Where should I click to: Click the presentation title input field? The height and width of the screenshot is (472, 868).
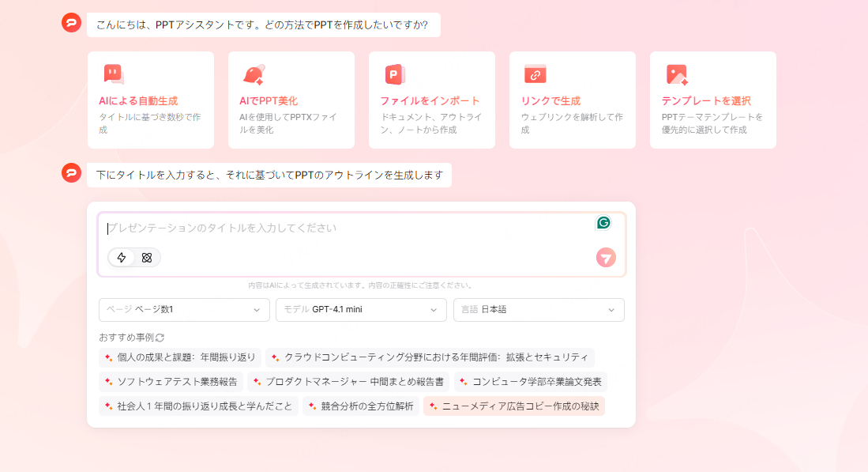pyautogui.click(x=316, y=228)
